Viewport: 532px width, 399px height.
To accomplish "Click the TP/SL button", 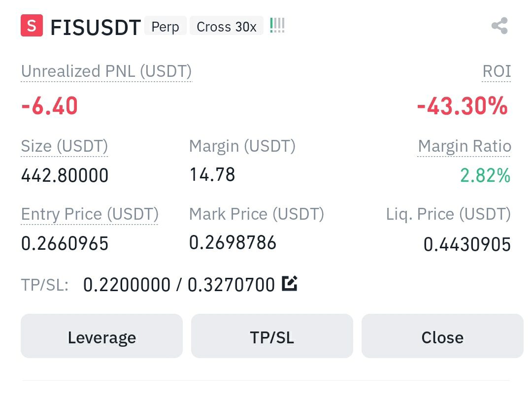I will (272, 336).
